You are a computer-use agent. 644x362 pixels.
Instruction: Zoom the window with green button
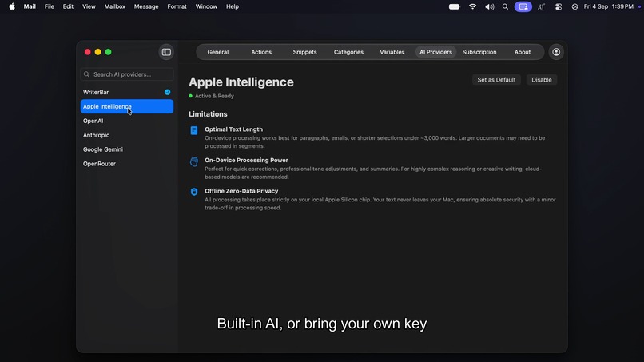(109, 52)
